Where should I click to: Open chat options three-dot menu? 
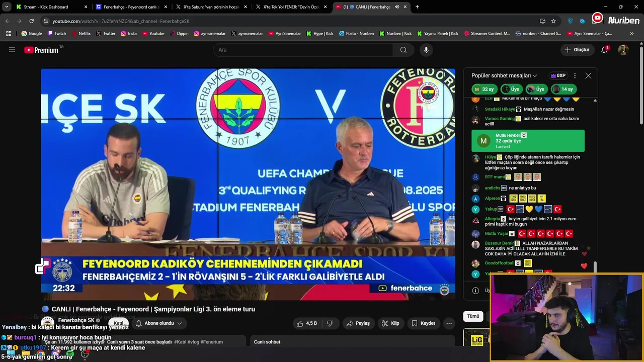point(575,75)
